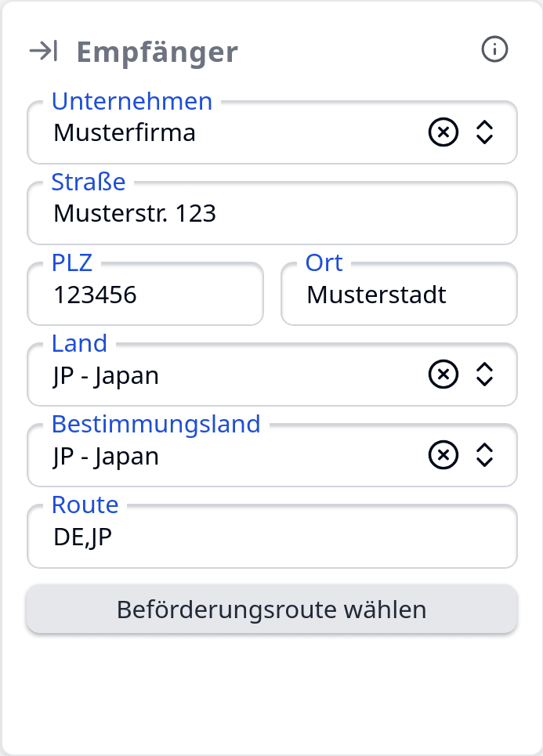This screenshot has height=756, width=543.
Task: Clear the Unternehmen field with the X icon
Action: pyautogui.click(x=443, y=132)
